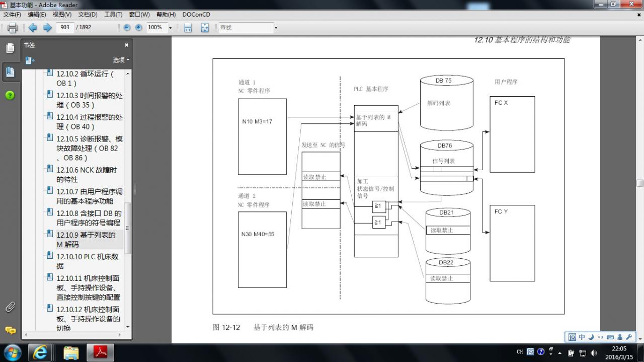Open the 文件(F) menu
The width and height of the screenshot is (644, 362).
click(x=12, y=15)
